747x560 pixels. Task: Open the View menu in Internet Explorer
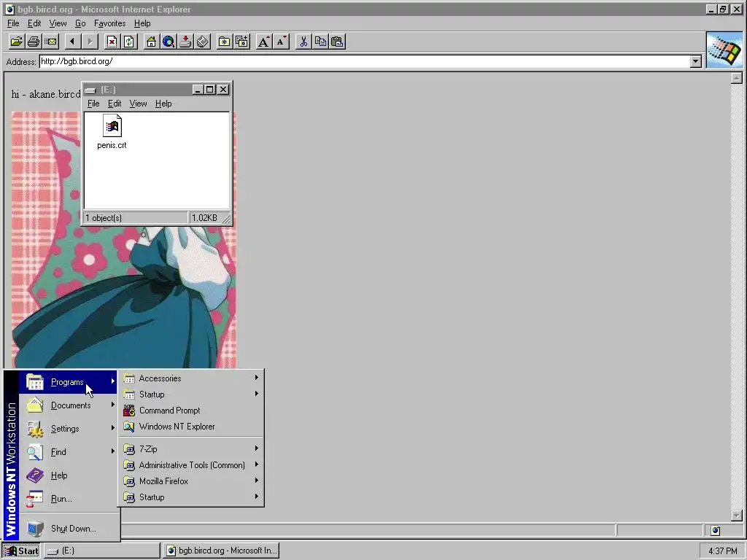coord(58,23)
